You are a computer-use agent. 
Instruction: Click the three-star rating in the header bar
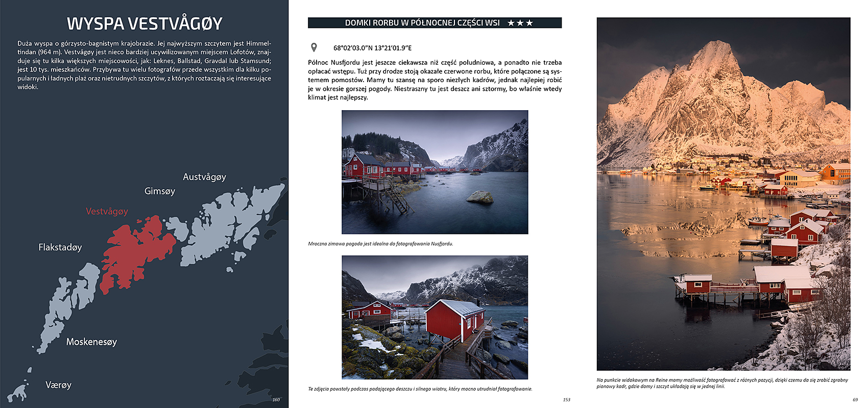click(520, 23)
